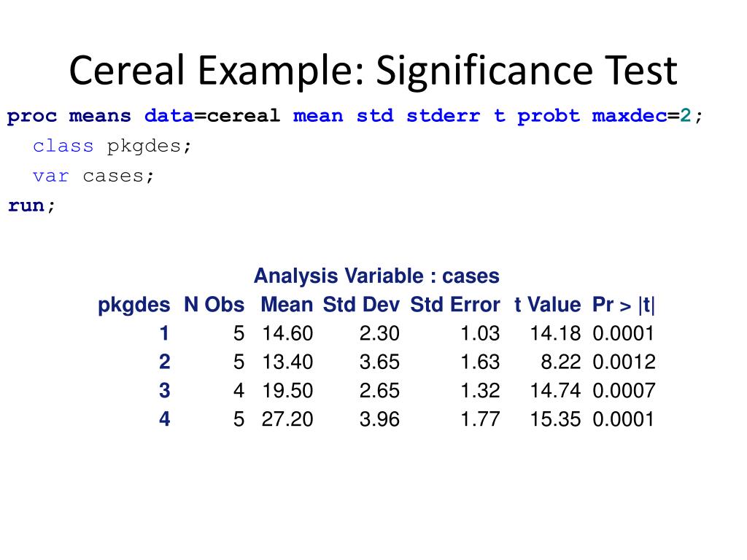Click the p-value 0.0012

click(624, 362)
